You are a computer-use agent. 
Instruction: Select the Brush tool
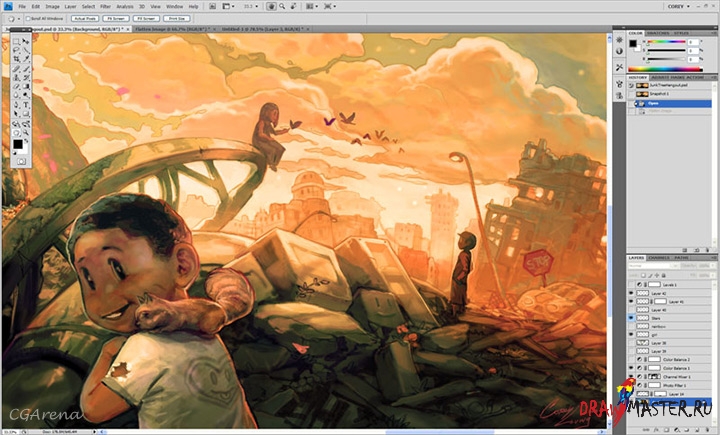pyautogui.click(x=26, y=69)
